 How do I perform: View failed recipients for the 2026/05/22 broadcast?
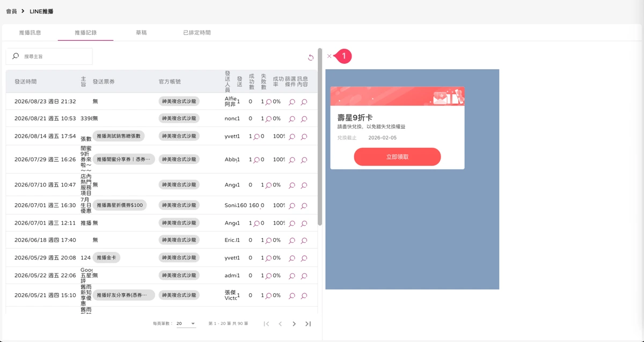[x=268, y=276]
